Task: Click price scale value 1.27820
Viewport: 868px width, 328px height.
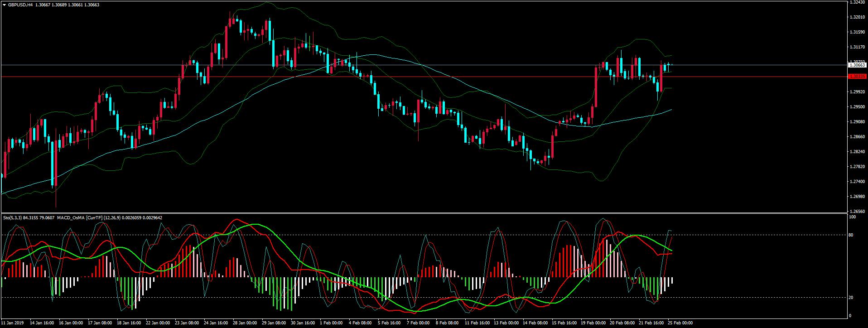Action: coord(857,167)
